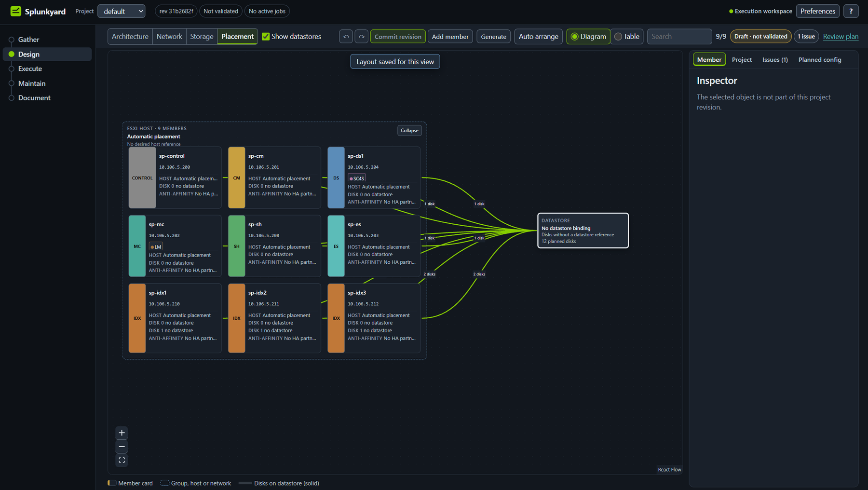
Task: Click the SC4S badge on sp-ds1
Action: click(x=357, y=178)
